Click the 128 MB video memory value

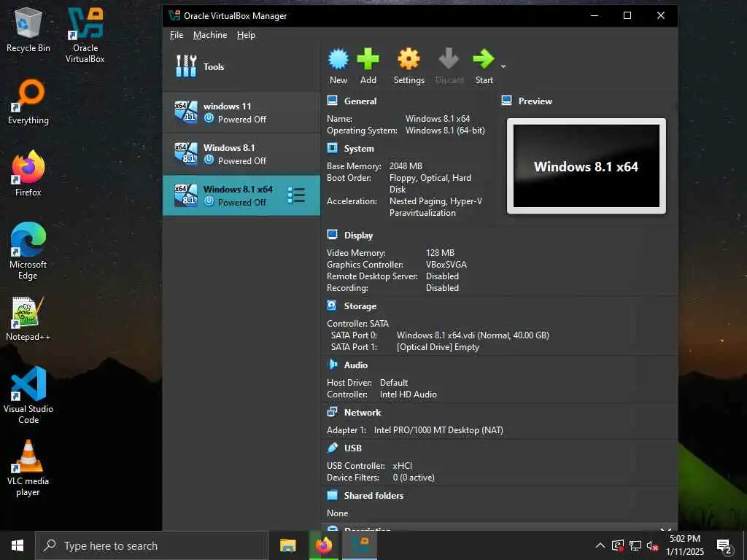[440, 253]
